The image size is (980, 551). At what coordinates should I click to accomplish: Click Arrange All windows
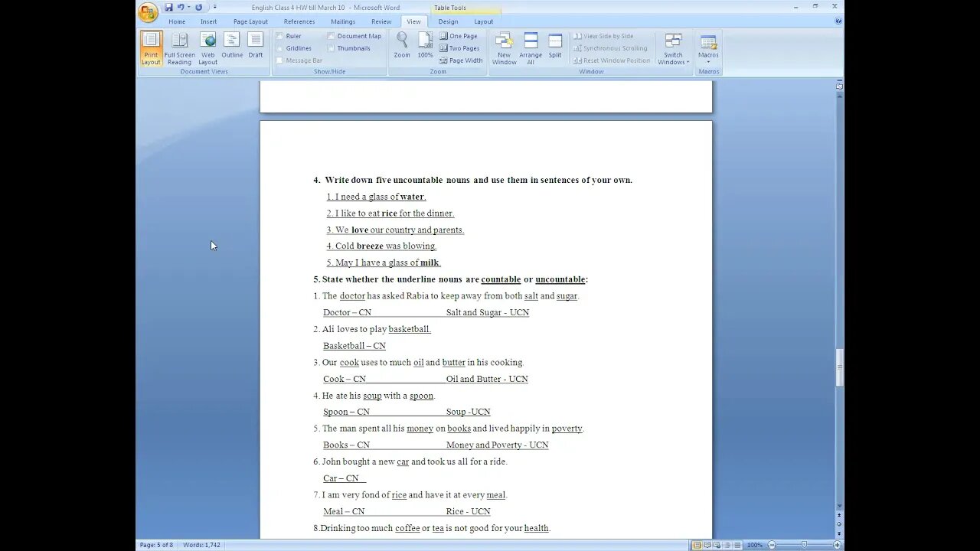tap(531, 48)
